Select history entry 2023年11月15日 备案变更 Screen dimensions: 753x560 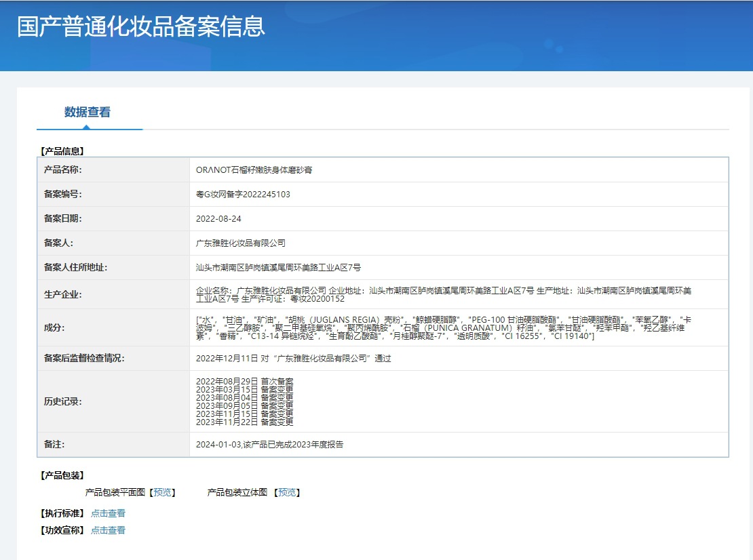pyautogui.click(x=244, y=414)
